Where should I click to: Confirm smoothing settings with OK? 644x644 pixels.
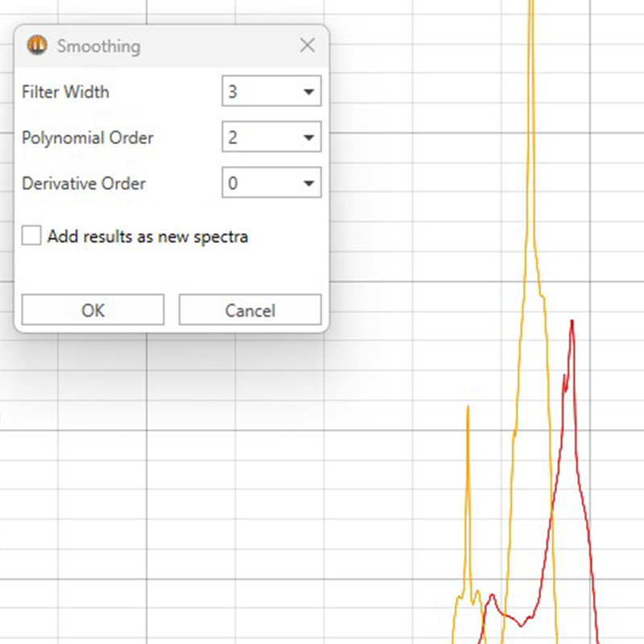[92, 310]
